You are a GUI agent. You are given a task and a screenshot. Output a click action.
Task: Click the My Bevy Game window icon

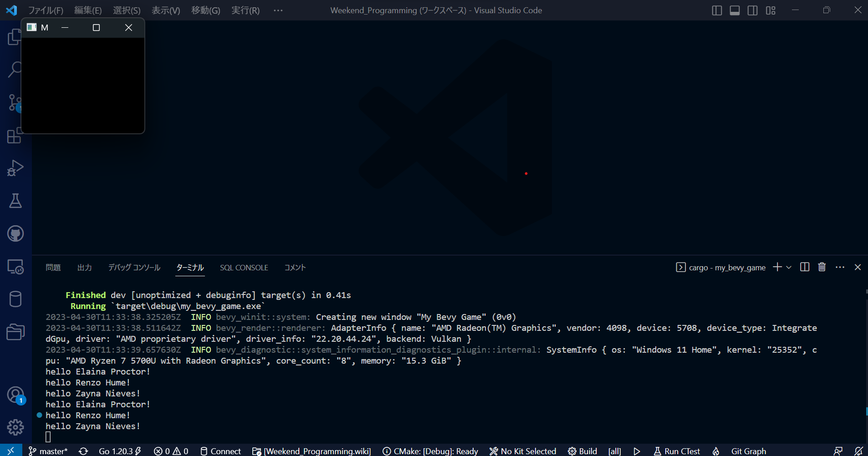[x=31, y=27]
